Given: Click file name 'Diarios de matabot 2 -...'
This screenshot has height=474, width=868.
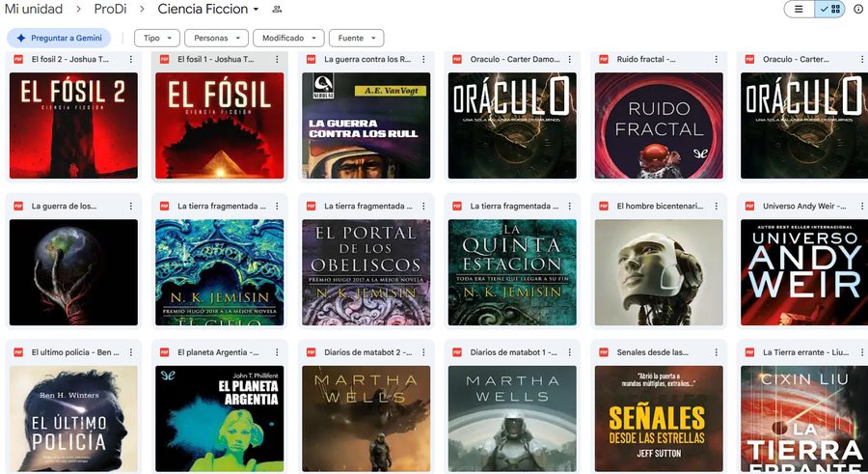Looking at the screenshot, I should [x=368, y=352].
